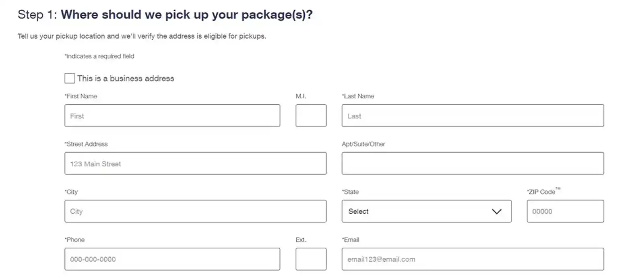644x277 pixels.
Task: Click the First Name input field
Action: pyautogui.click(x=172, y=116)
